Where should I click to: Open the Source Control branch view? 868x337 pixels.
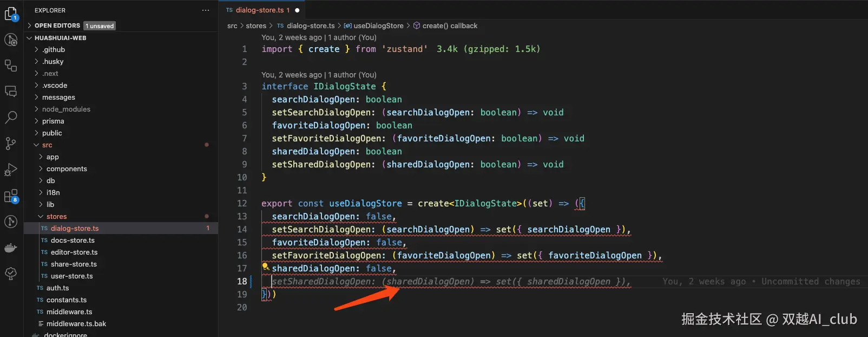point(11,143)
